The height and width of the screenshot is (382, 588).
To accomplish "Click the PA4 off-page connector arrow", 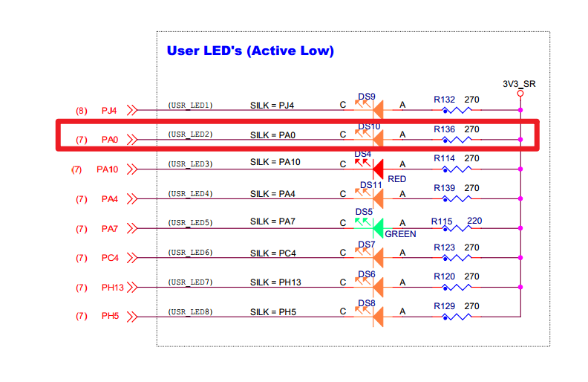I will click(132, 199).
